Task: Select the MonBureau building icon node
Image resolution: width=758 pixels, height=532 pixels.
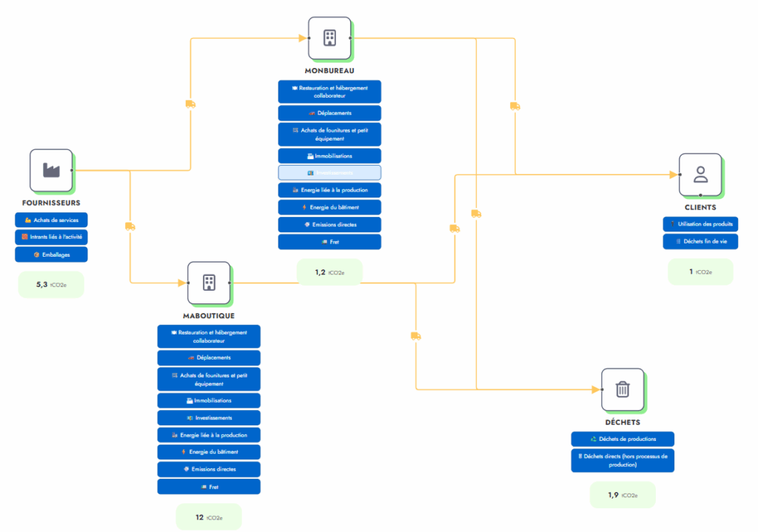Action: point(329,38)
